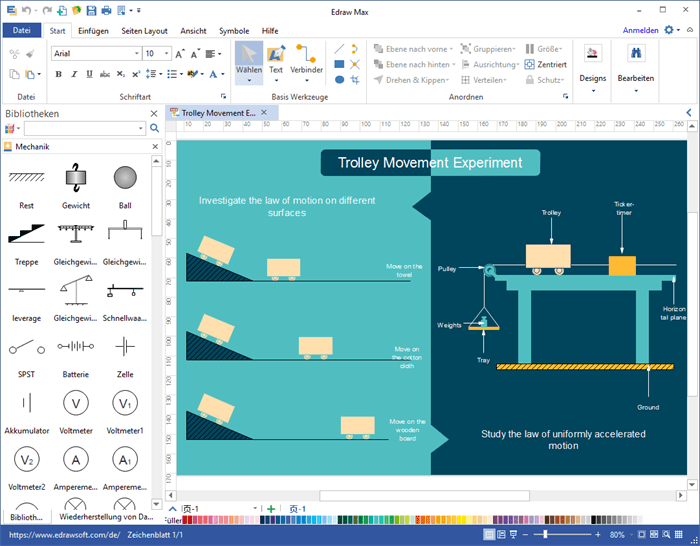Open the font size 10 dropdown
This screenshot has width=700, height=546.
pyautogui.click(x=167, y=54)
